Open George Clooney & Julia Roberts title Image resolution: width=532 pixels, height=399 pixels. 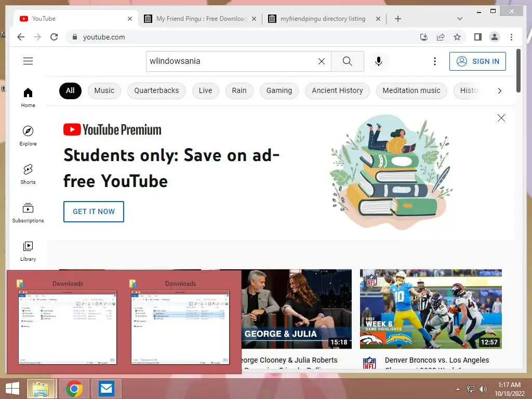(289, 360)
